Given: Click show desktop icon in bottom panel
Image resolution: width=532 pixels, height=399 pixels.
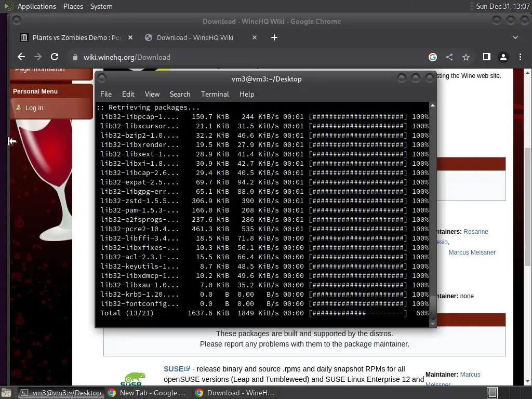Looking at the screenshot, I should [x=6, y=393].
